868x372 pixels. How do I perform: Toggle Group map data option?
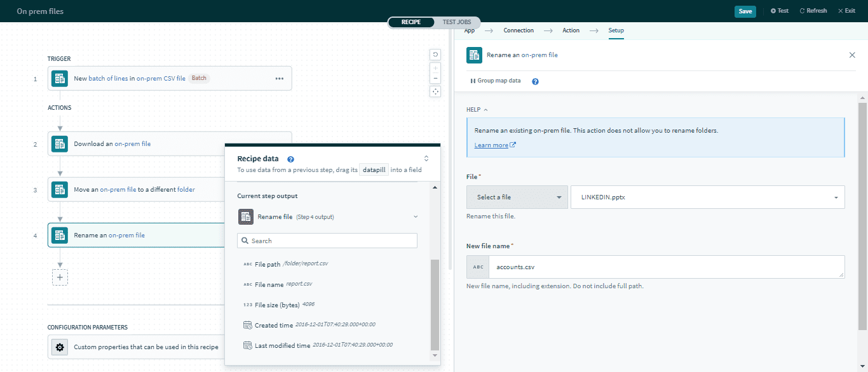coord(495,81)
